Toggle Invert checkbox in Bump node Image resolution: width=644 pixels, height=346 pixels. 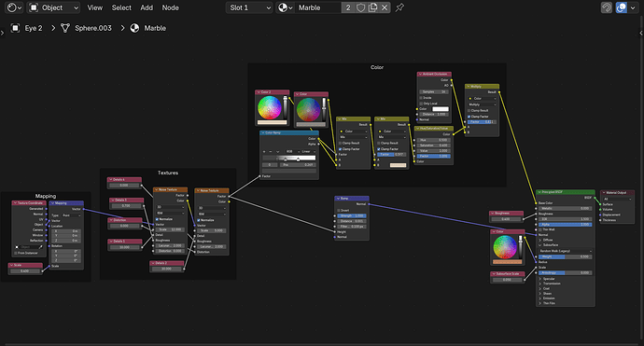point(339,210)
